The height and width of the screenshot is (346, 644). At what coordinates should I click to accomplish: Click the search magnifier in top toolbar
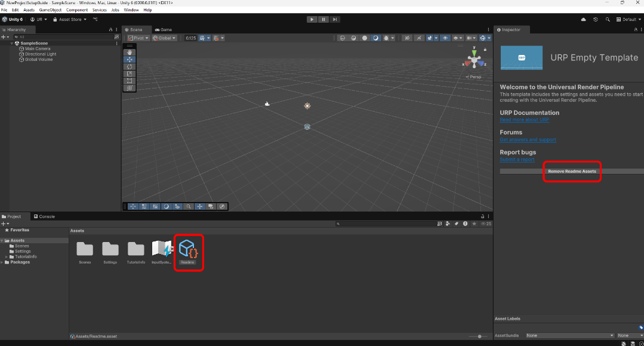point(608,19)
